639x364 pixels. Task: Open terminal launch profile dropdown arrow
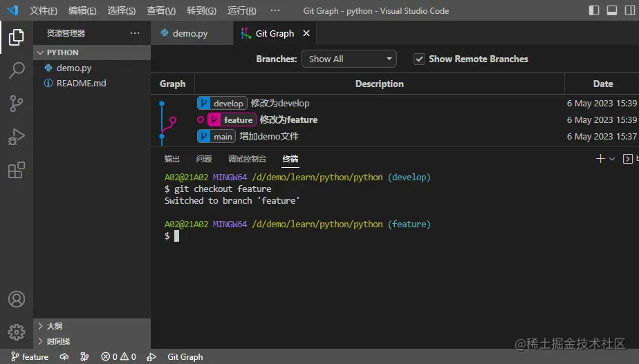[612, 159]
